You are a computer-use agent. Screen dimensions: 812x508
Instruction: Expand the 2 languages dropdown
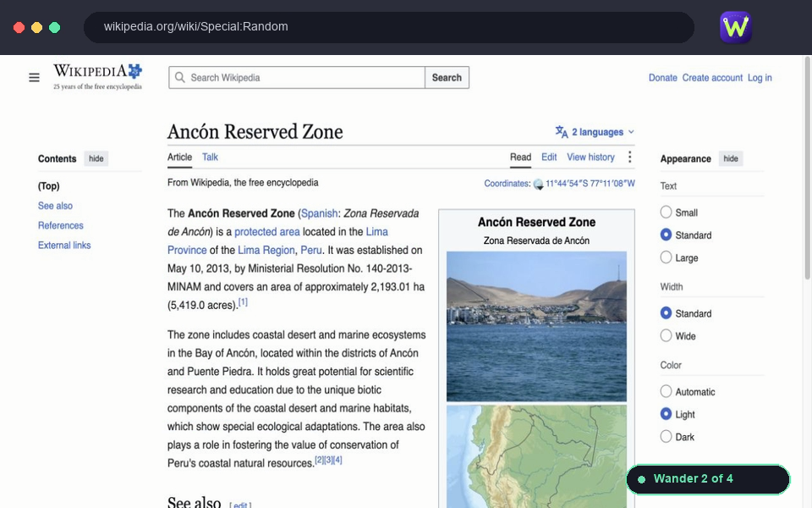(x=595, y=132)
